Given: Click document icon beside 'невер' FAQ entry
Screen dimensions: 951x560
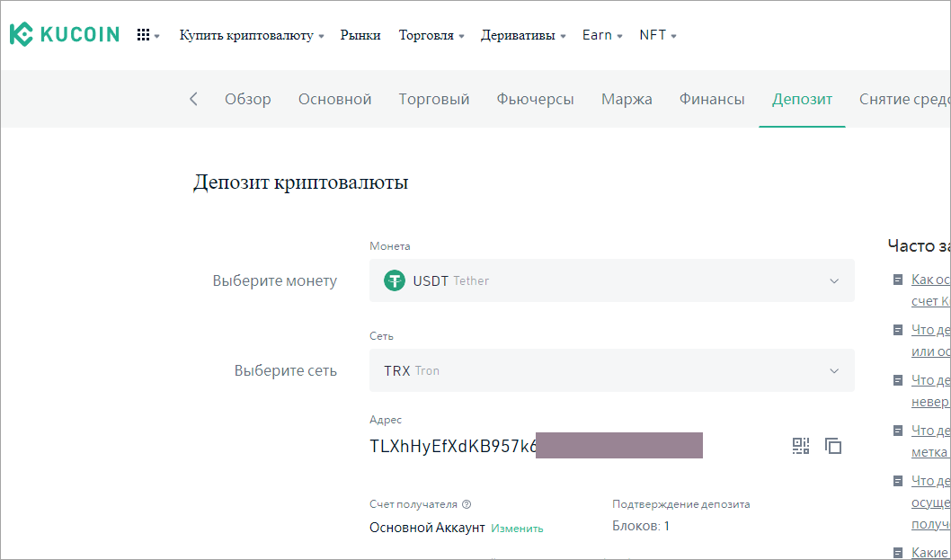Looking at the screenshot, I should point(898,380).
